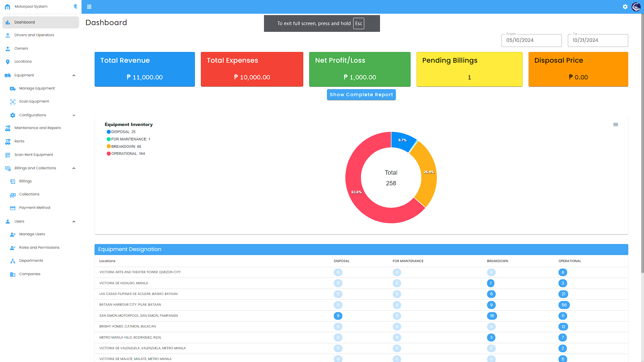The width and height of the screenshot is (644, 362).
Task: Open Maintenance and Repairs page
Action: [38, 128]
